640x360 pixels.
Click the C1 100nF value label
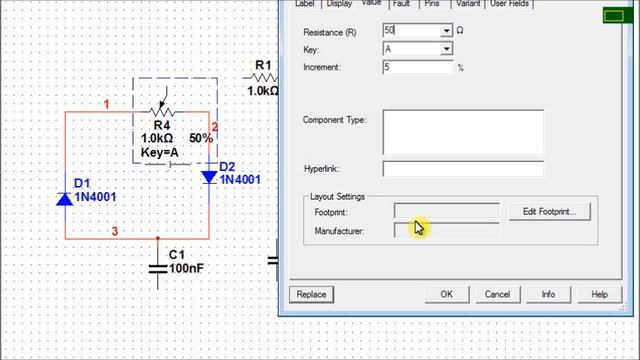pos(186,269)
